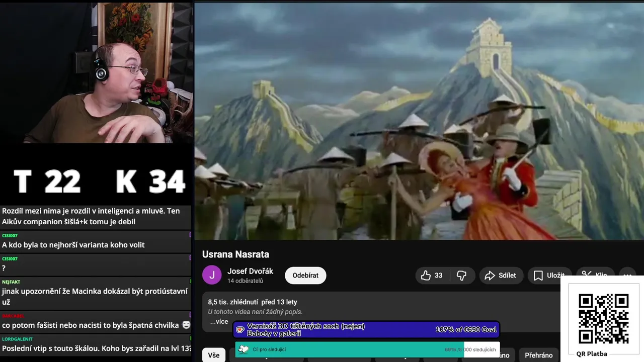Viewport: 644px width, 362px height.
Task: Click the video title Usrana Nasrata
Action: 235,254
